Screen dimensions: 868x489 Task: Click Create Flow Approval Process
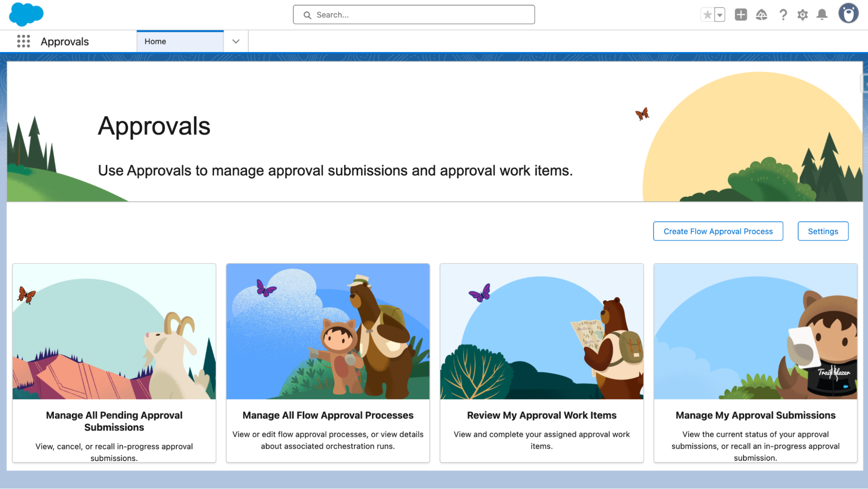click(x=718, y=231)
